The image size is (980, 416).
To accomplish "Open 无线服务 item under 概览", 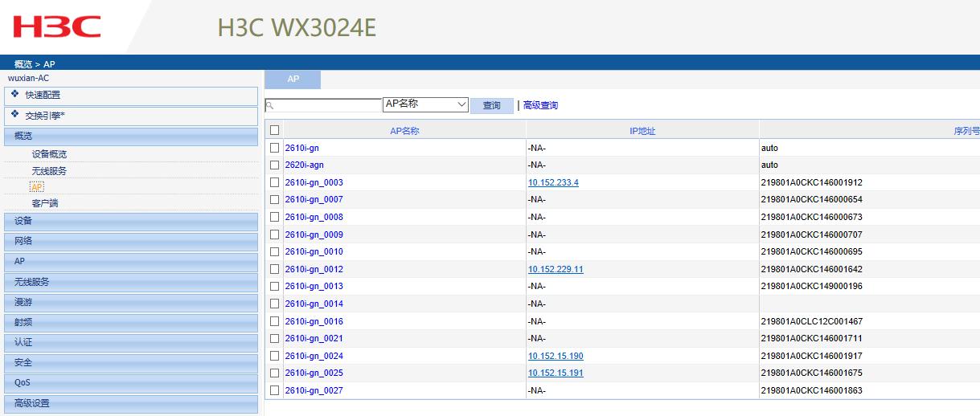I will click(49, 171).
